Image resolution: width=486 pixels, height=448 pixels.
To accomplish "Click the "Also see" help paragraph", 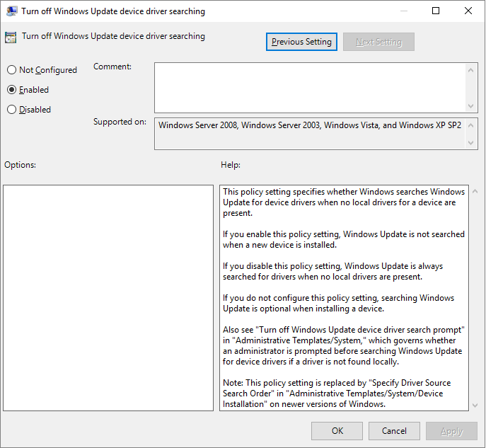I will point(343,345).
